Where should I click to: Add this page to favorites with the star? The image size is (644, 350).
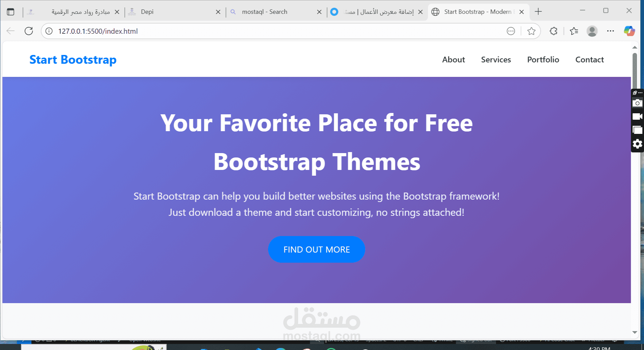click(531, 31)
